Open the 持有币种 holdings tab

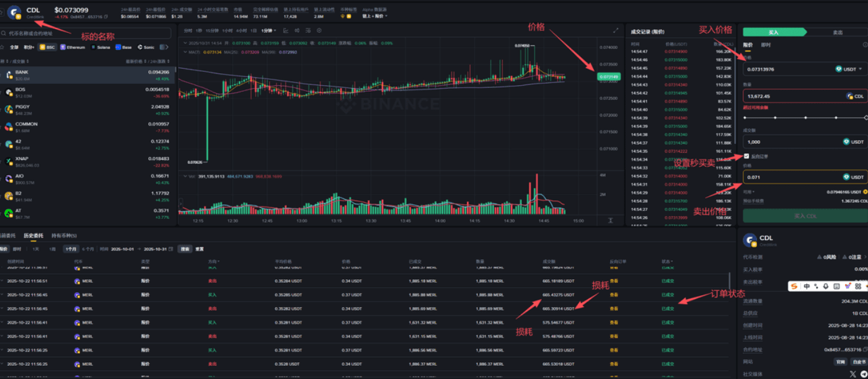64,236
